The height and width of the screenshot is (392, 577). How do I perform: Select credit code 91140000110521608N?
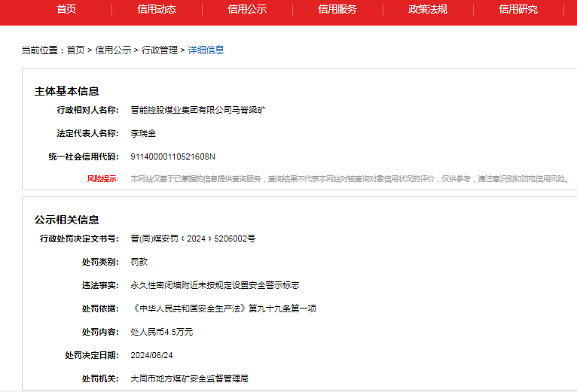click(x=172, y=157)
